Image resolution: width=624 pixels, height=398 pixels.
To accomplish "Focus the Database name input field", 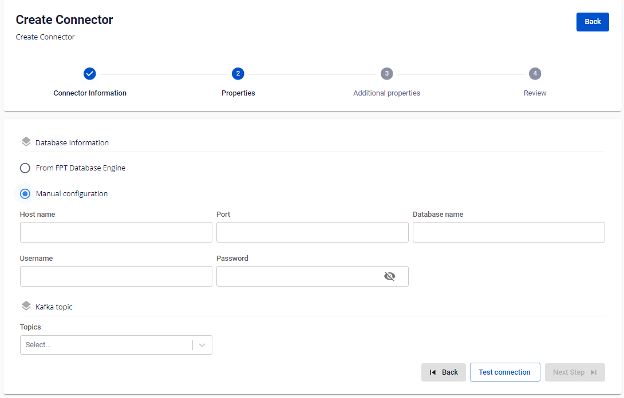I will point(509,232).
